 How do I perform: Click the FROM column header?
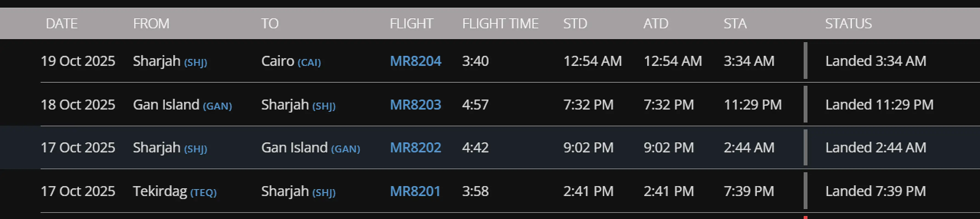pyautogui.click(x=151, y=24)
